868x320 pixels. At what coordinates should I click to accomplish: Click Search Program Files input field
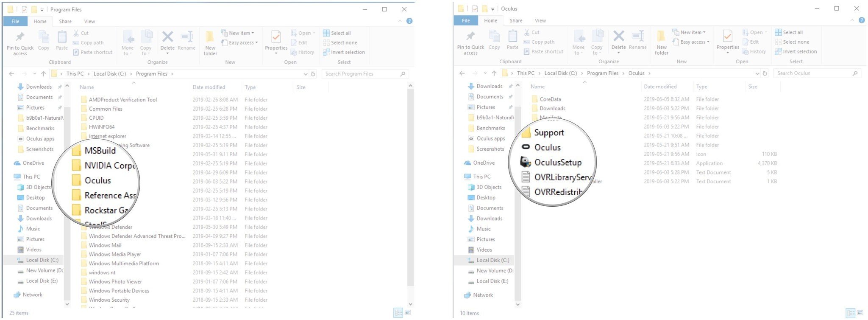click(x=365, y=74)
